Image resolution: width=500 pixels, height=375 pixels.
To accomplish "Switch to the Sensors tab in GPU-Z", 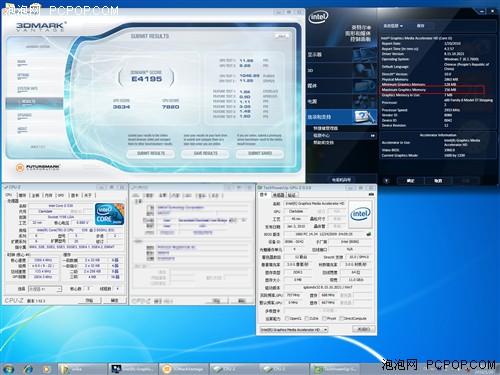I will pyautogui.click(x=278, y=195).
